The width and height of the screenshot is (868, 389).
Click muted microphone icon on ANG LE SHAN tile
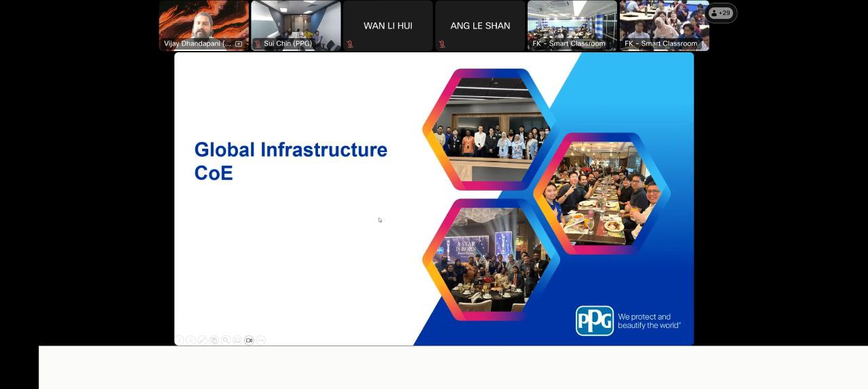tap(442, 44)
